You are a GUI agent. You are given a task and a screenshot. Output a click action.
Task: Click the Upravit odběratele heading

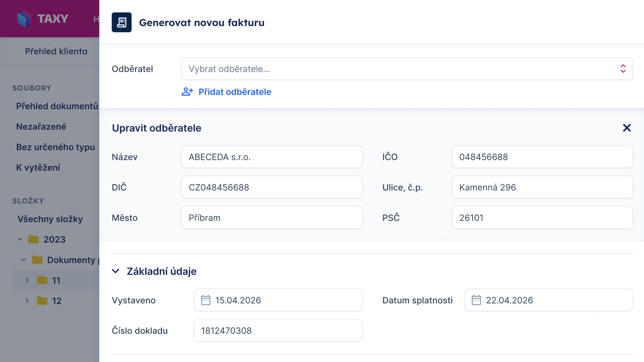(156, 128)
